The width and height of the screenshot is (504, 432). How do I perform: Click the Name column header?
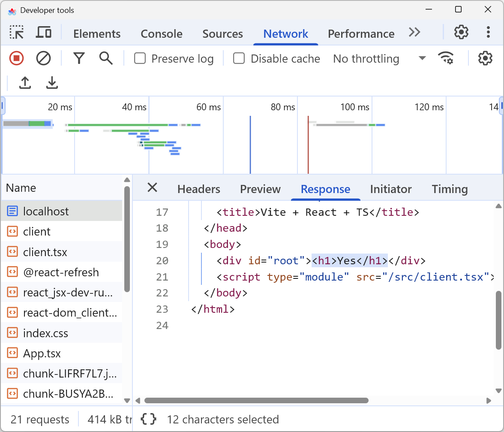pos(62,188)
